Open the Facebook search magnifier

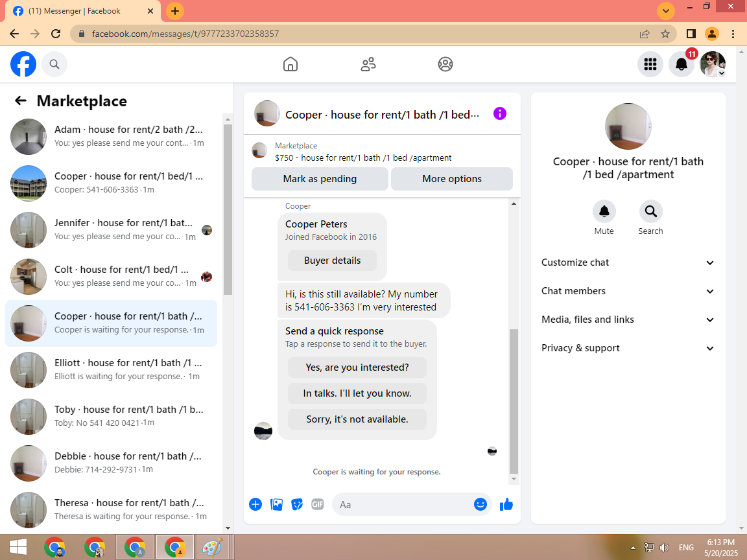click(54, 64)
